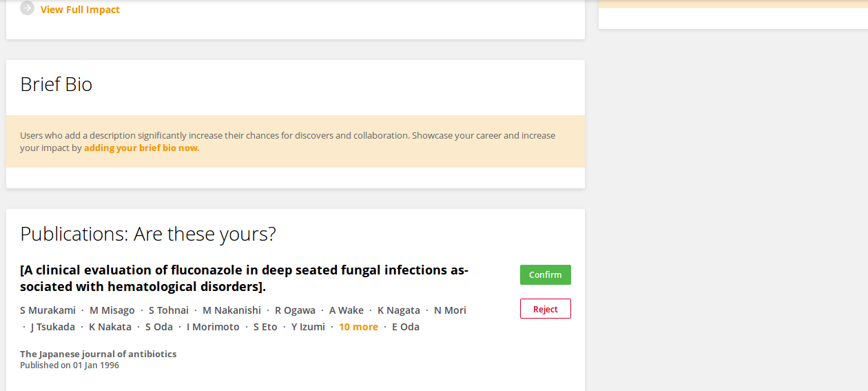
Task: Select author I Morimoto
Action: coord(213,327)
